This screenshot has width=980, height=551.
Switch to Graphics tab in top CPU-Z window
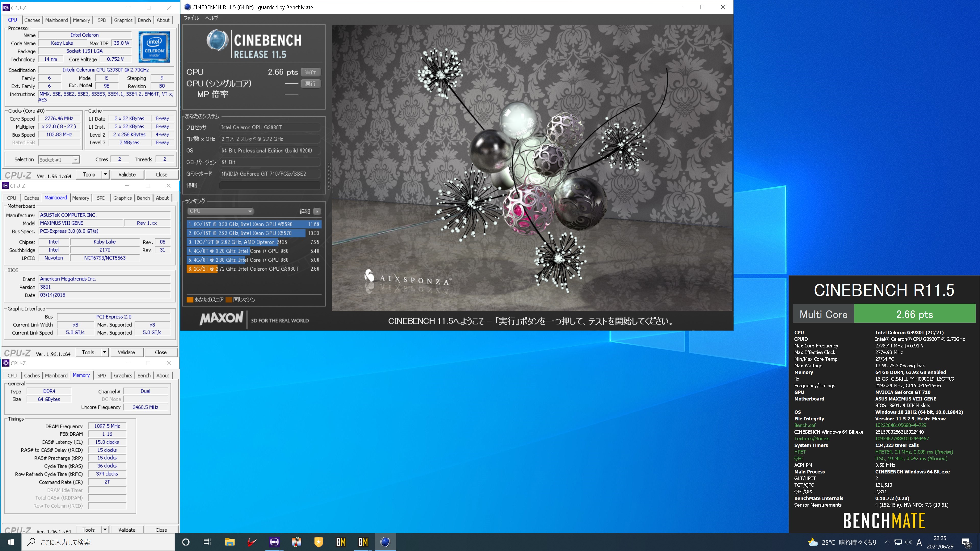(x=123, y=20)
